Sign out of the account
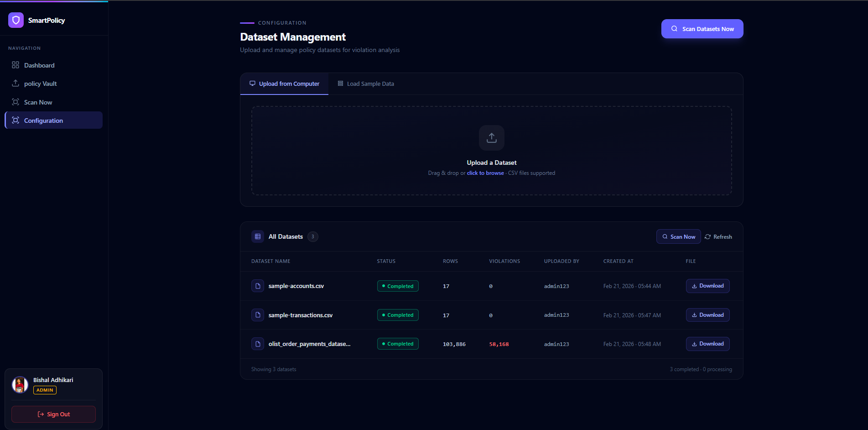The width and height of the screenshot is (868, 430). tap(54, 414)
